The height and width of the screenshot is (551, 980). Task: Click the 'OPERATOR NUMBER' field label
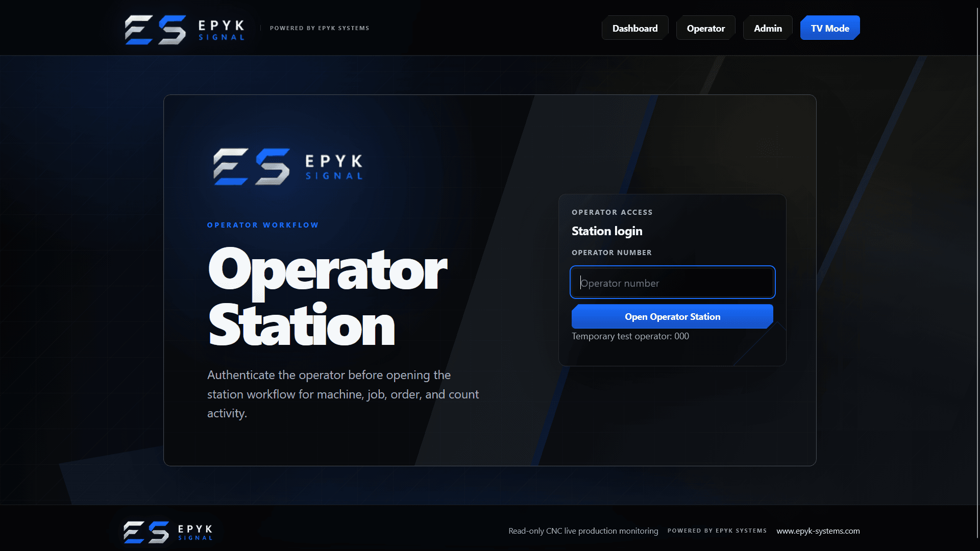coord(611,253)
